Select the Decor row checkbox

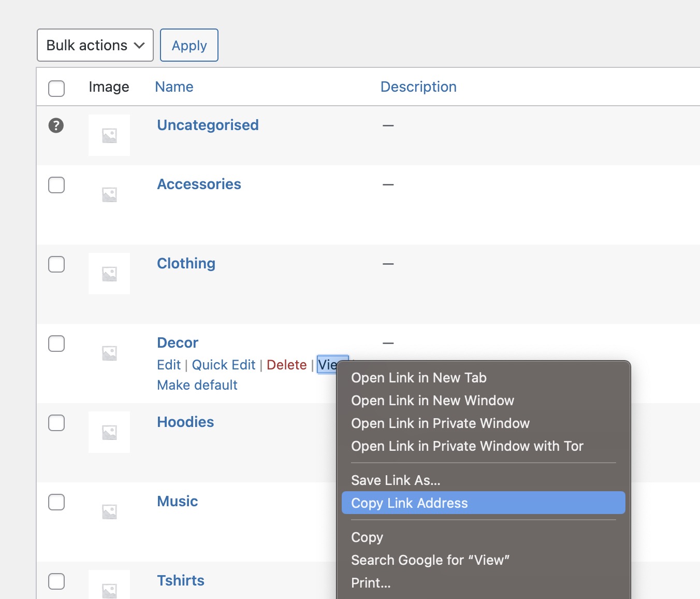(56, 344)
